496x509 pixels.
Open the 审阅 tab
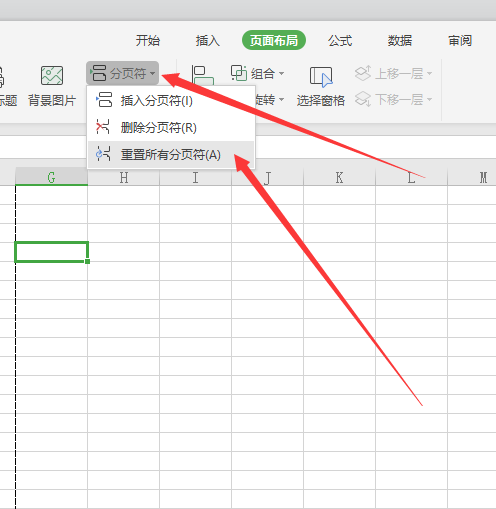460,41
